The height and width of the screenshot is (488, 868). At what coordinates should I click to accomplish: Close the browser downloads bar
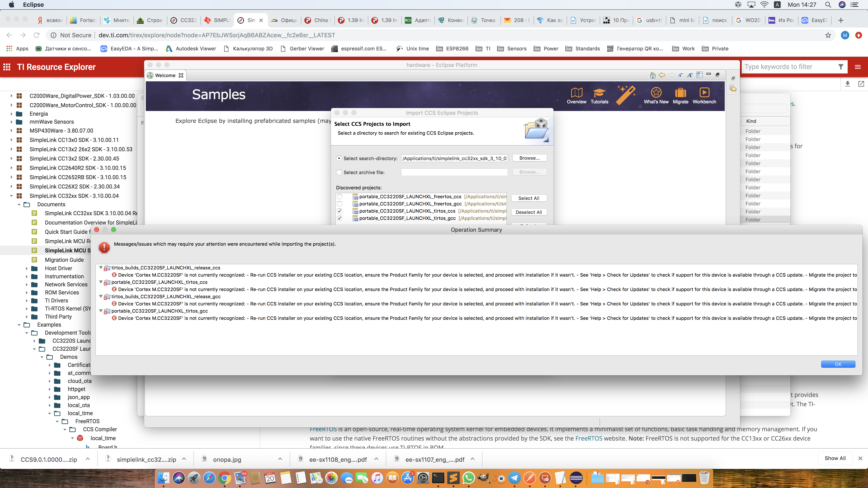[860, 458]
